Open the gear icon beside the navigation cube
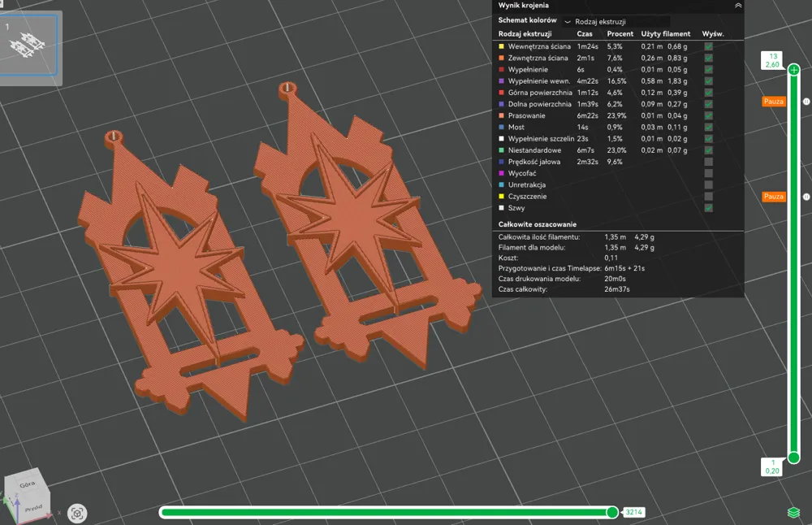Image resolution: width=812 pixels, height=525 pixels. [77, 512]
